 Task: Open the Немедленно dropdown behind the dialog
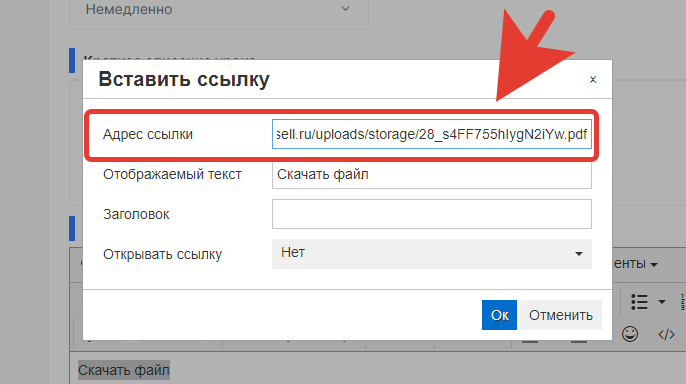point(219,11)
